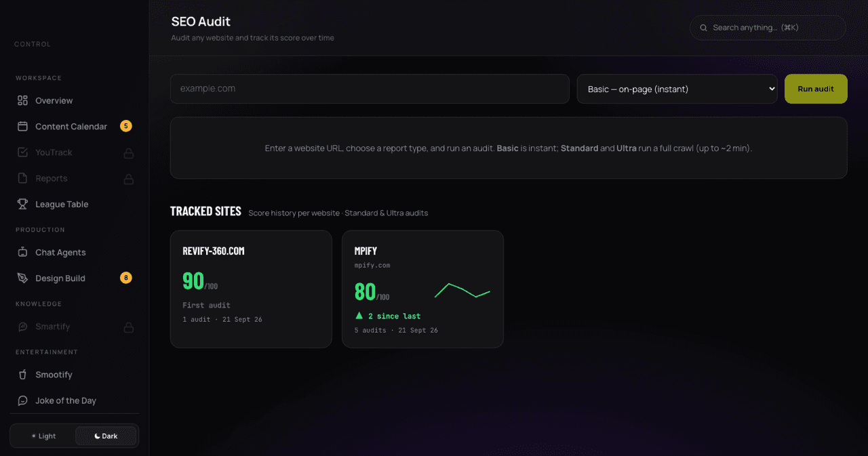Click the Chat Agents robot icon
The height and width of the screenshot is (456, 868).
[x=22, y=252]
